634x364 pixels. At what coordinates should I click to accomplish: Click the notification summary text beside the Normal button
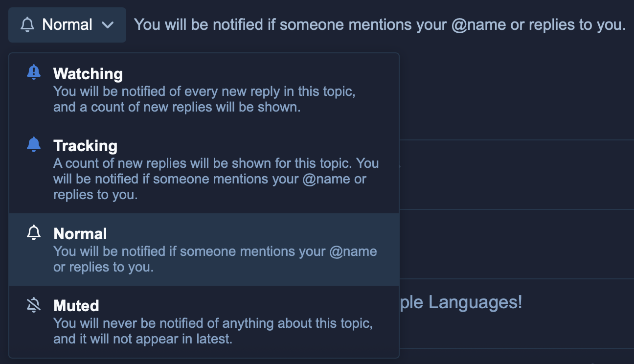pyautogui.click(x=380, y=25)
